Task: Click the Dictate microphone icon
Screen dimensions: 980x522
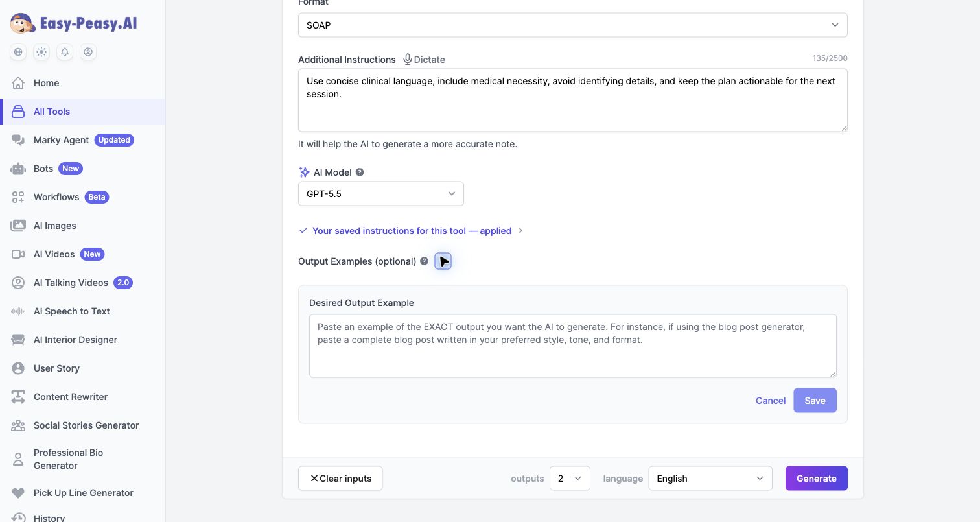Action: [408, 60]
